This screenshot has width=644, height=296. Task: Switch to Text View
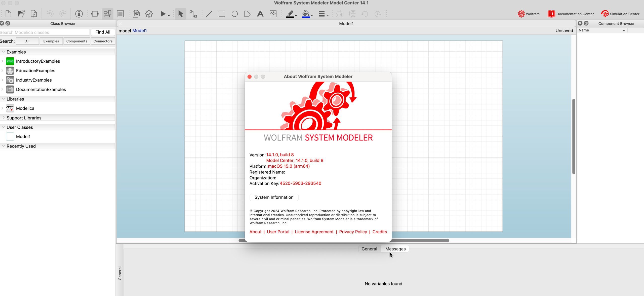(120, 14)
